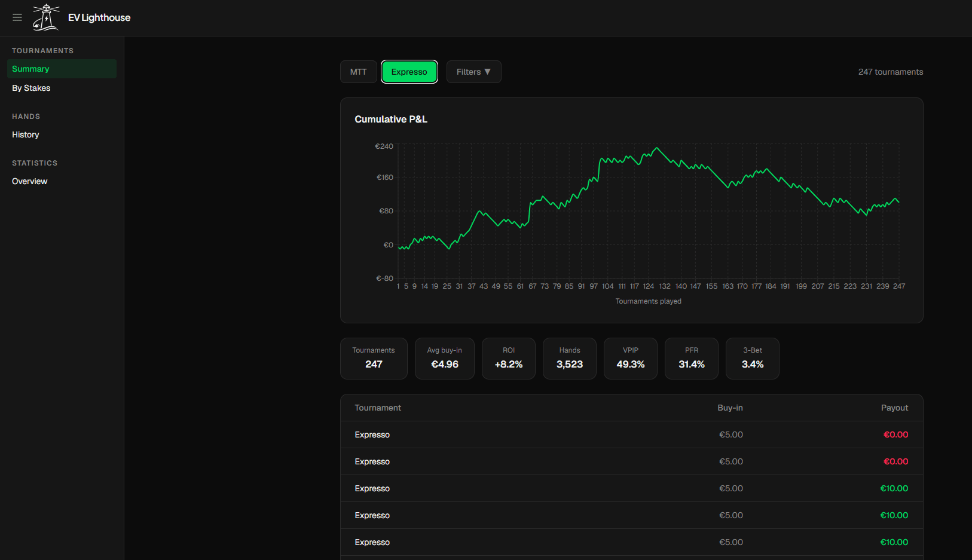Click the 3-Bet 3.4% card
The width and height of the screenshot is (972, 560).
click(x=753, y=359)
